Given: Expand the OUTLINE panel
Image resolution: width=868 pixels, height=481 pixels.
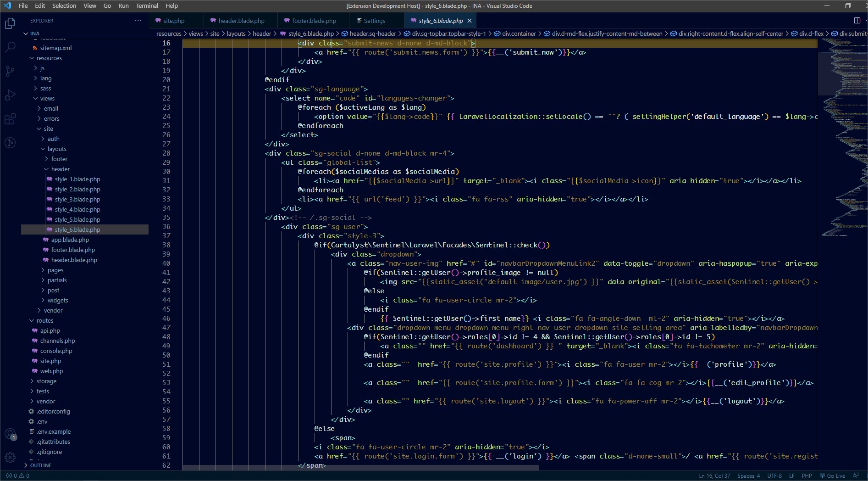Looking at the screenshot, I should 40,465.
